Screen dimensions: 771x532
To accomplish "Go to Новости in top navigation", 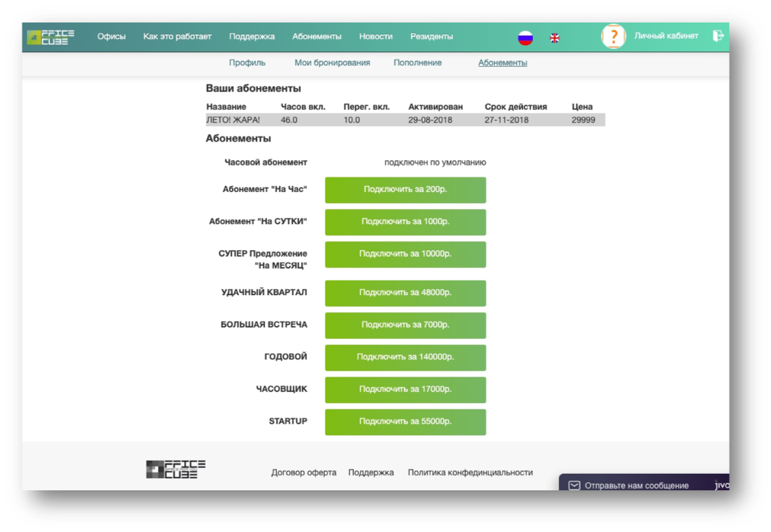I will pos(376,36).
